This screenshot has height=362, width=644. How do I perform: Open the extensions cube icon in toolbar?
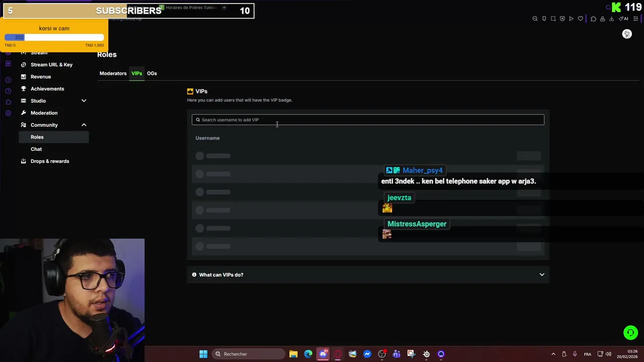593,19
